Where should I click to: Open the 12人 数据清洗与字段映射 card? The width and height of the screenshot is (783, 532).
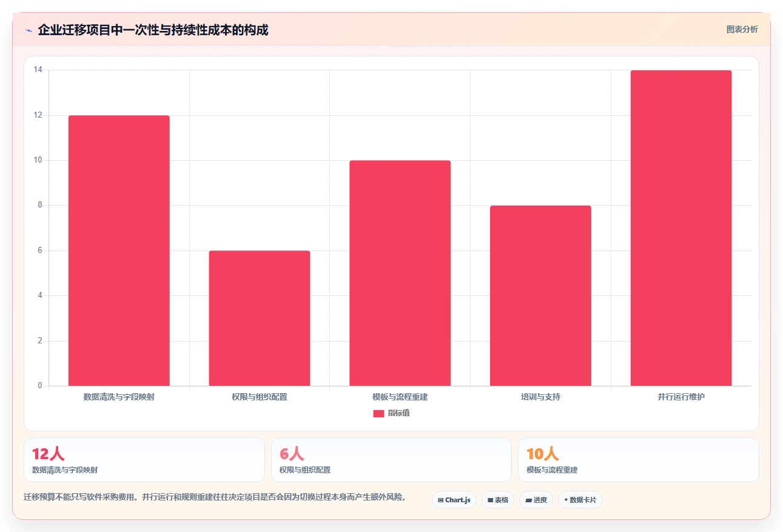144,460
